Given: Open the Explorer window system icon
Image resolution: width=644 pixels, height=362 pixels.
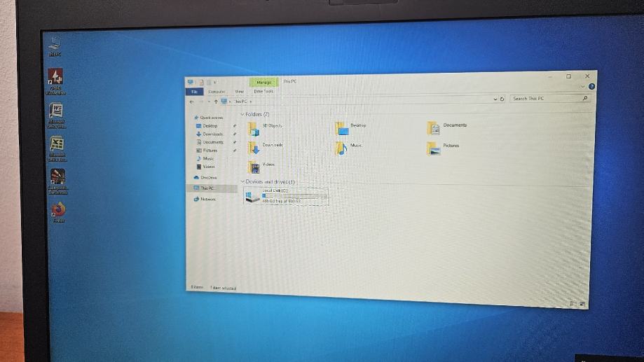Looking at the screenshot, I should point(191,82).
